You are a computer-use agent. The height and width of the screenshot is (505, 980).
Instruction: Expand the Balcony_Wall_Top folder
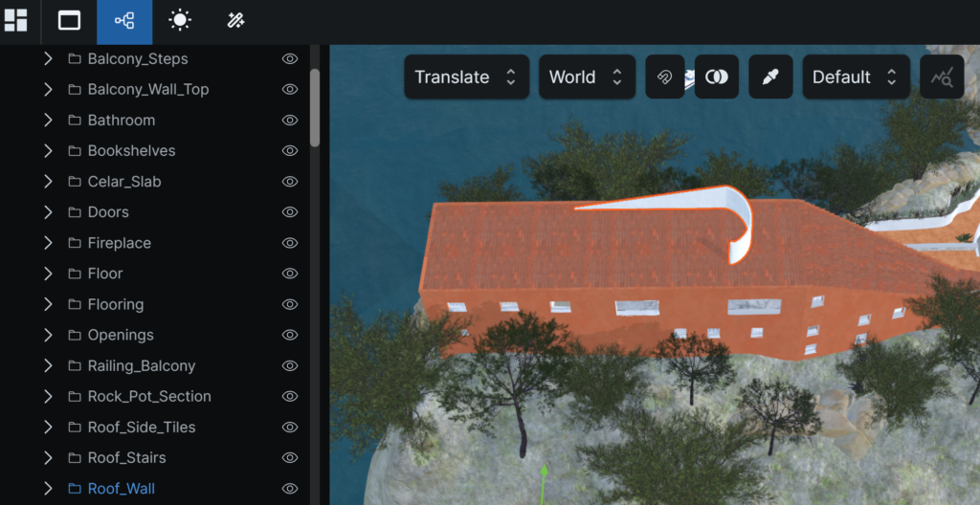tap(48, 89)
